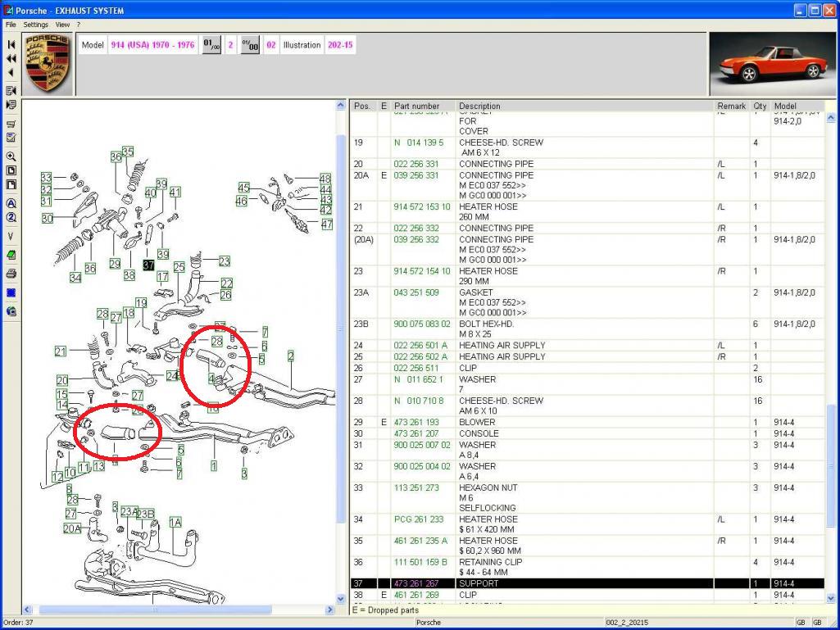The width and height of the screenshot is (840, 630).
Task: Click the 01/00 main group button
Action: [211, 45]
